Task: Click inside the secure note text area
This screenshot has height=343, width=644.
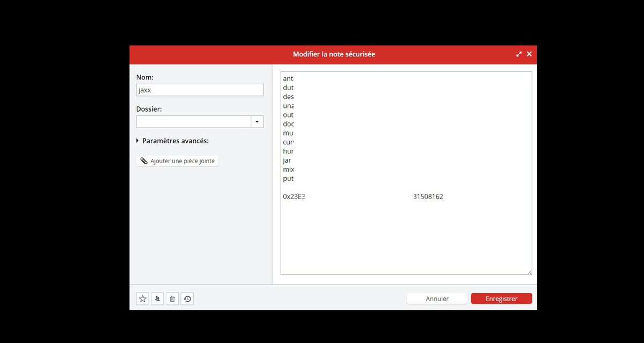Action: point(406,173)
